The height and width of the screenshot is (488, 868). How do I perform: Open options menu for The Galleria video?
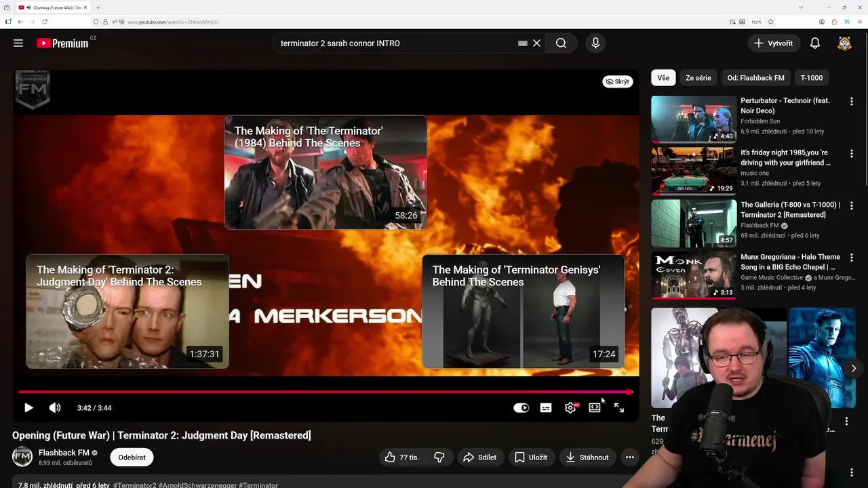tap(852, 205)
